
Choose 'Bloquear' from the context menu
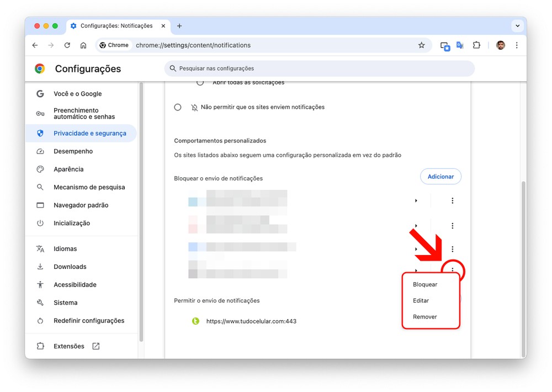click(425, 284)
